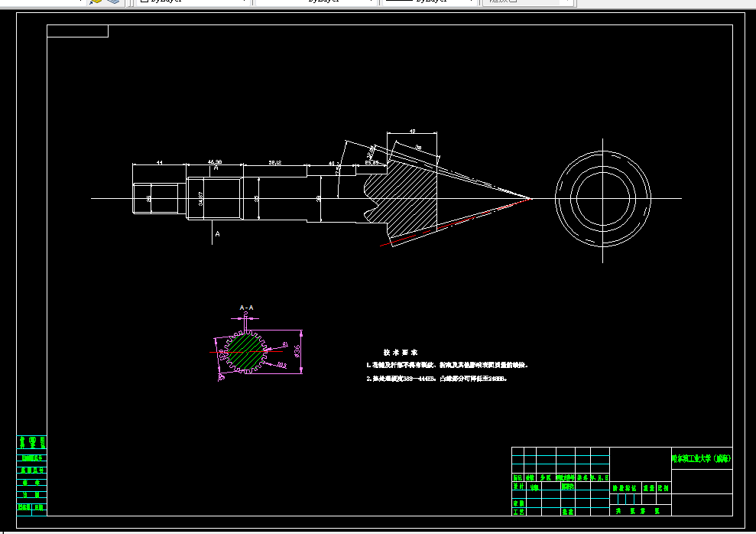Select the 技术要求 heading text
Screen dimensions: 756x534
tap(401, 353)
